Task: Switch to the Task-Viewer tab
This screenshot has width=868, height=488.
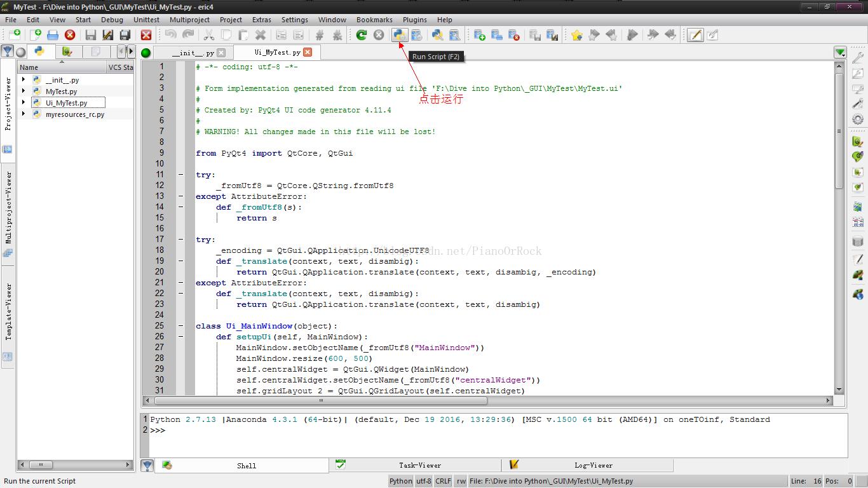Action: [415, 465]
